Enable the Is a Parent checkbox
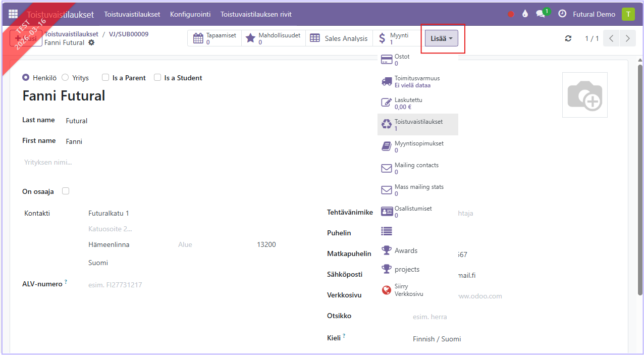Image resolution: width=644 pixels, height=355 pixels. click(105, 78)
